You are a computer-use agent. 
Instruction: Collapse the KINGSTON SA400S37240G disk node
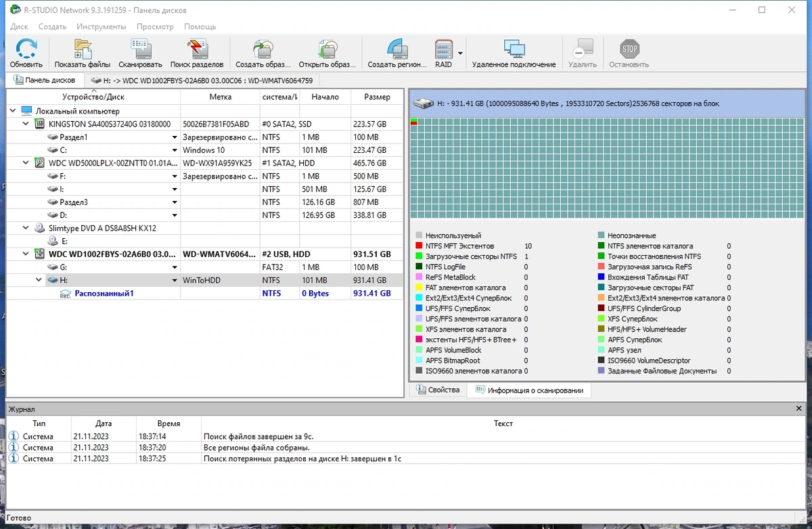(26, 124)
